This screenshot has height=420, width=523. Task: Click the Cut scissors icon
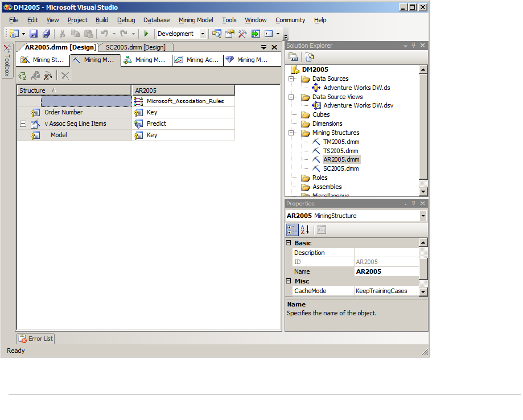click(62, 34)
